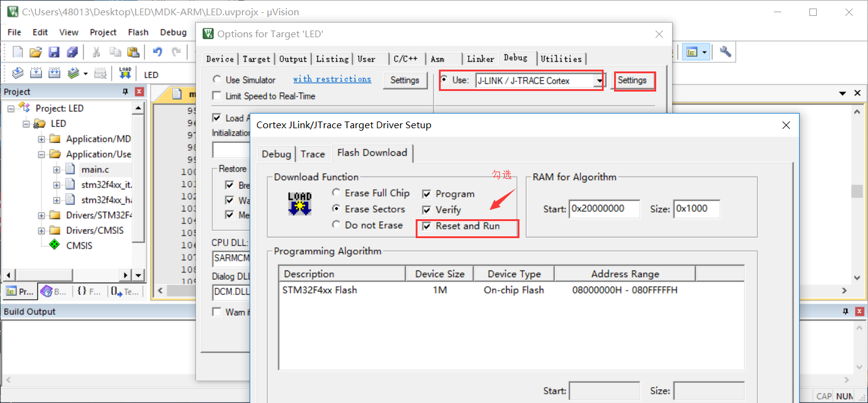This screenshot has height=403, width=868.
Task: Collapse the Project: LED root node
Action: [x=11, y=108]
